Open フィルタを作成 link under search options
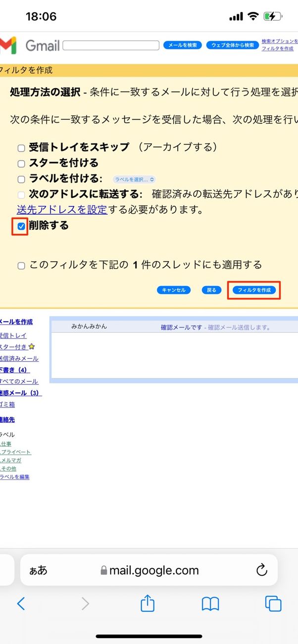Viewport: 298px width, 644px height. [x=277, y=48]
